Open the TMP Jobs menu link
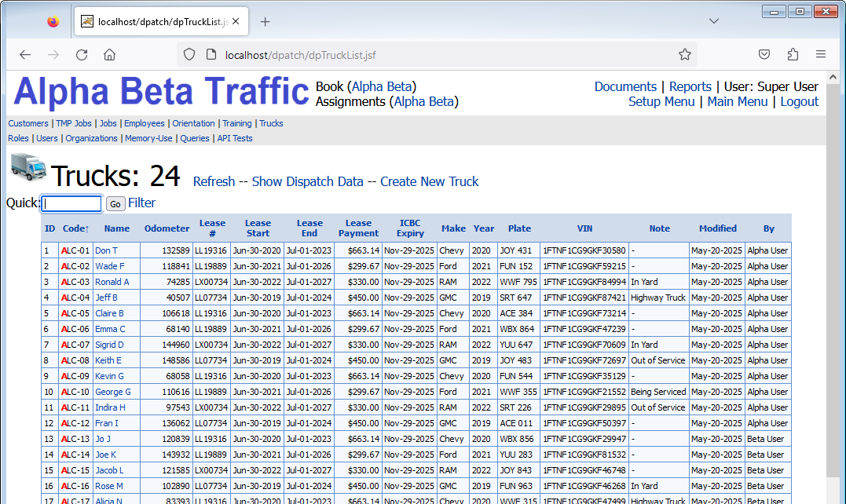846x504 pixels. tap(73, 123)
